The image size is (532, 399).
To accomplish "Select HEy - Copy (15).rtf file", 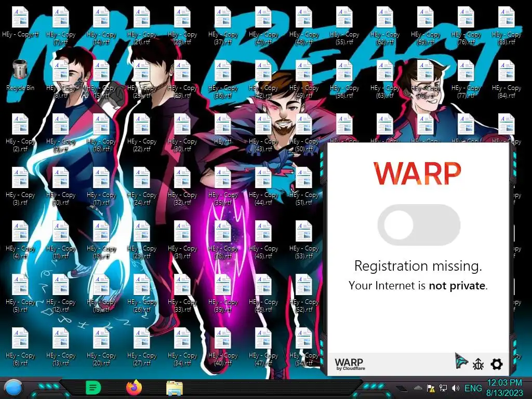I will (x=101, y=79).
